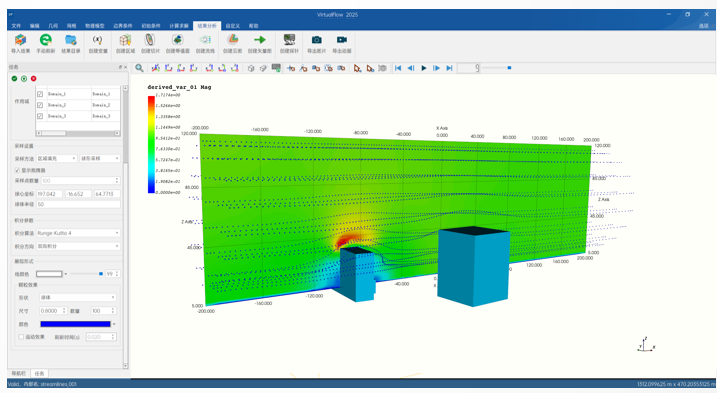Close the 任务 task panel
Viewport: 717px width, 393px height.
click(125, 67)
